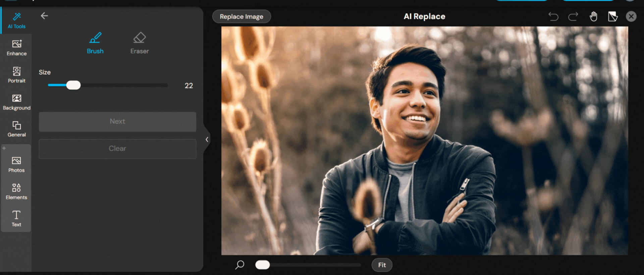Screen dimensions: 644x275
Task: Open the General tools section
Action: pos(16,129)
